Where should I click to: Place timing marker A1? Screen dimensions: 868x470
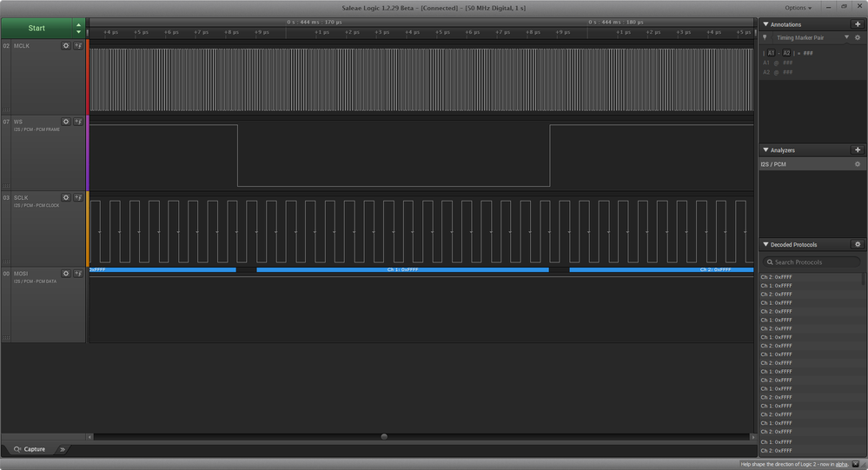click(772, 53)
